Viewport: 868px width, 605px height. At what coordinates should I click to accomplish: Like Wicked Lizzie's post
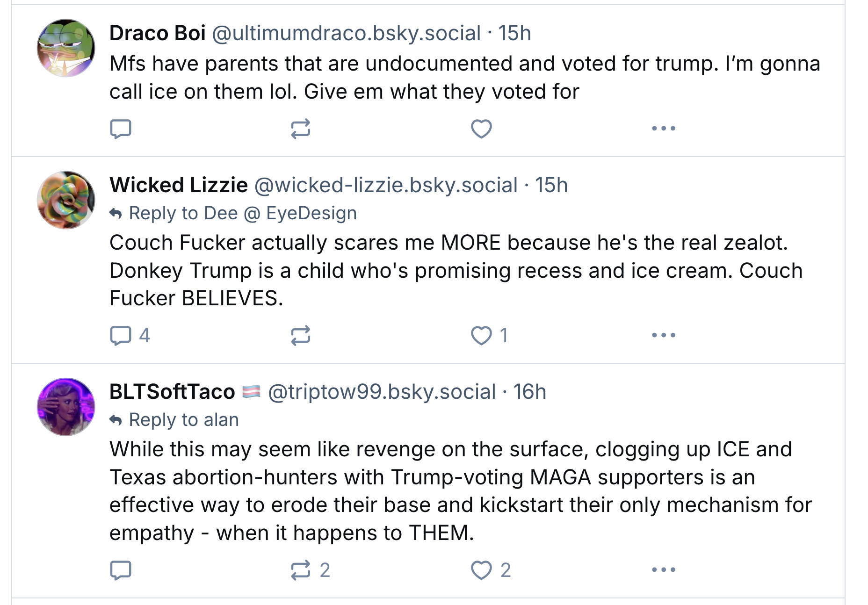481,335
